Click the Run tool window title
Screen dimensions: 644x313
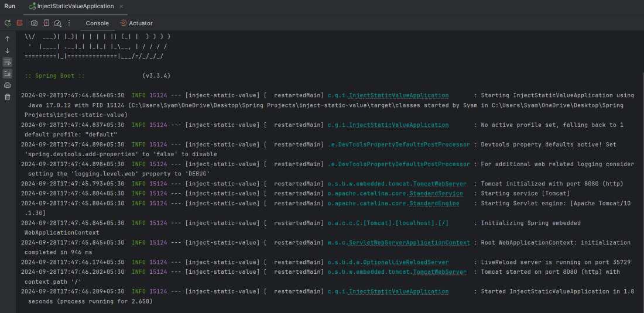[10, 6]
